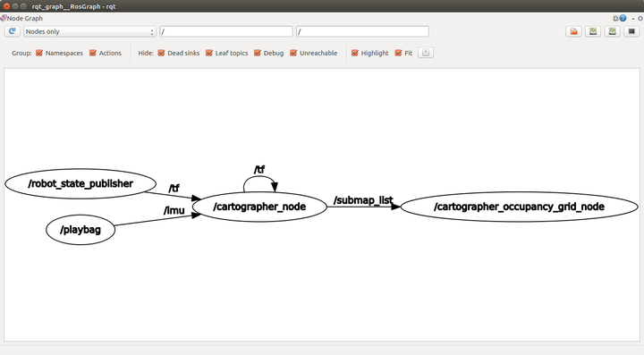This screenshot has width=644, height=355.
Task: Click the fit-in-view icon button next to Fit
Action: click(426, 53)
